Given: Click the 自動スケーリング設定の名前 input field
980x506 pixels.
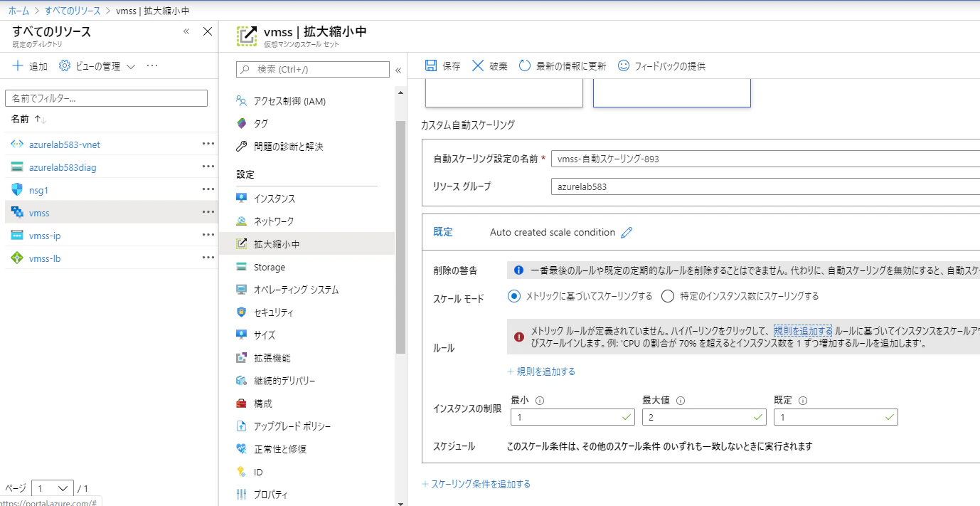Looking at the screenshot, I should click(765, 159).
